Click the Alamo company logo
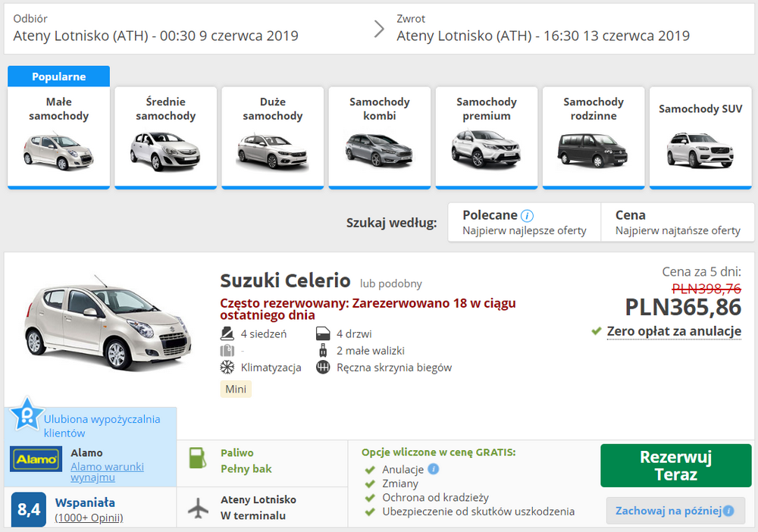The height and width of the screenshot is (532, 758). [x=35, y=458]
